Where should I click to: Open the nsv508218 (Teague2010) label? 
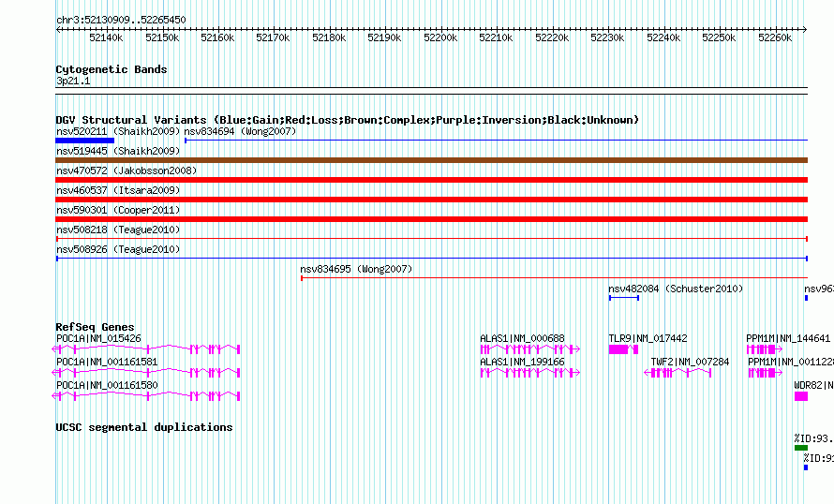pos(118,230)
